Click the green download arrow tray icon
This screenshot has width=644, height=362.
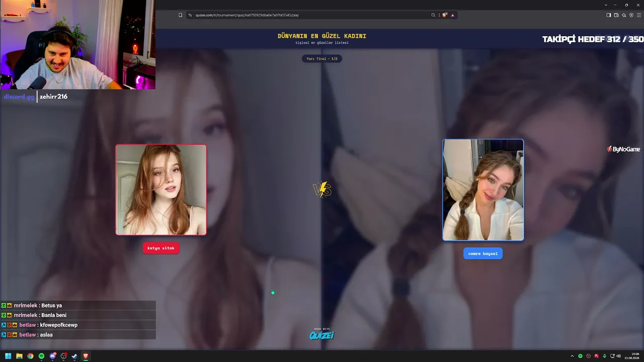tap(604, 356)
